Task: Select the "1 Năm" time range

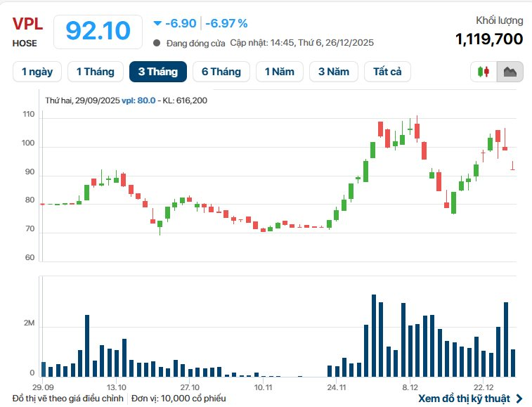Action: [x=280, y=72]
